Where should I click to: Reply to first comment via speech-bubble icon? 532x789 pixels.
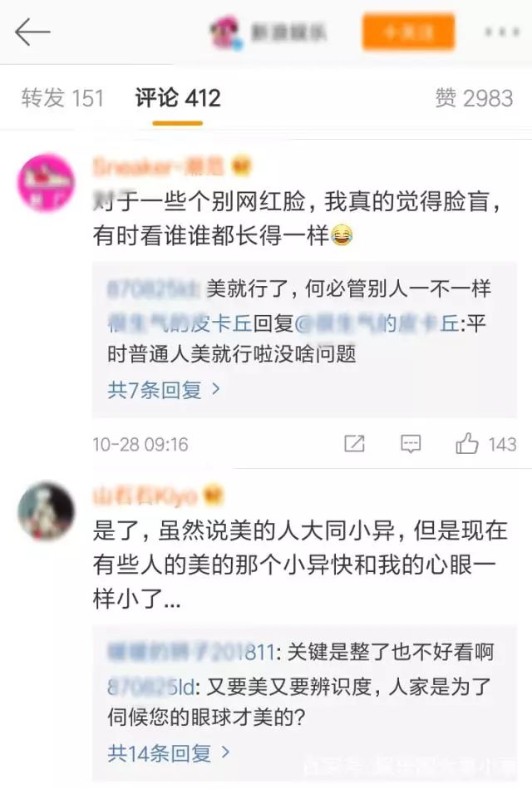pos(411,444)
